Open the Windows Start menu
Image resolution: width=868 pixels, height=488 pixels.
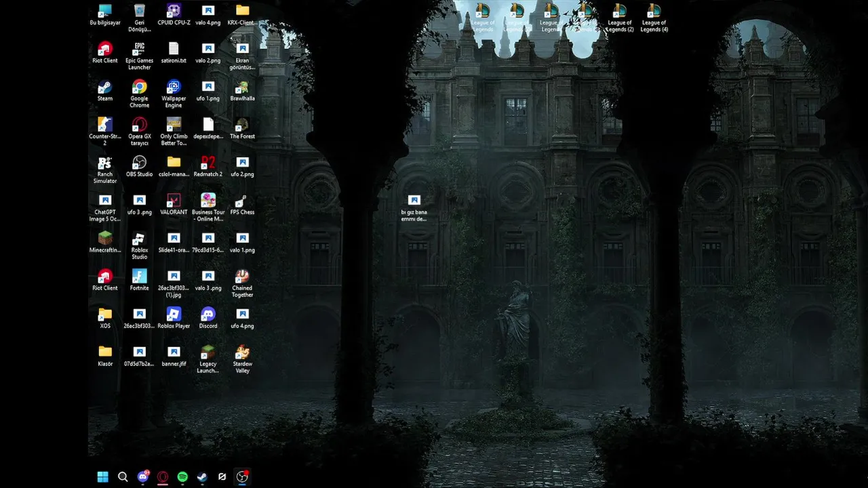click(102, 477)
